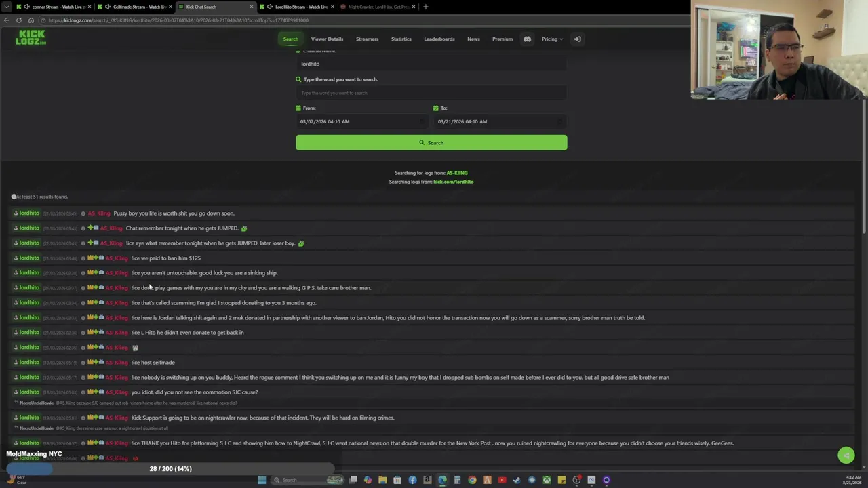Click webcam overlay thumbnail
Image resolution: width=868 pixels, height=488 pixels.
click(779, 50)
